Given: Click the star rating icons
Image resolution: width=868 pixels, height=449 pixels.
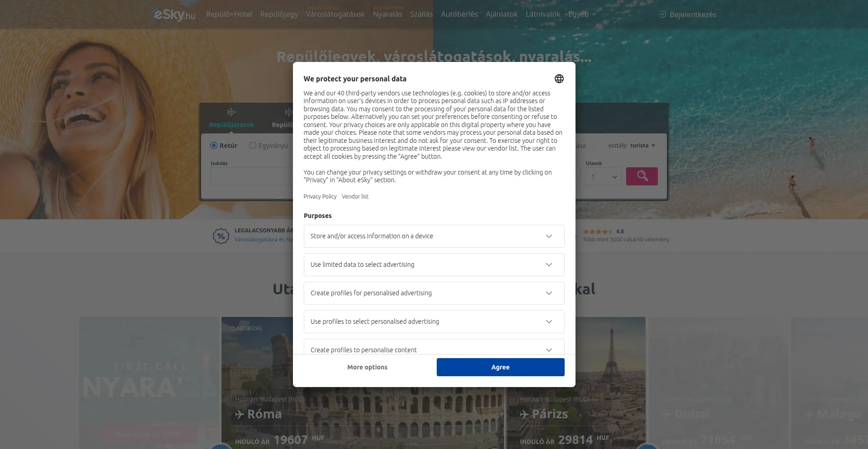Looking at the screenshot, I should coord(597,232).
